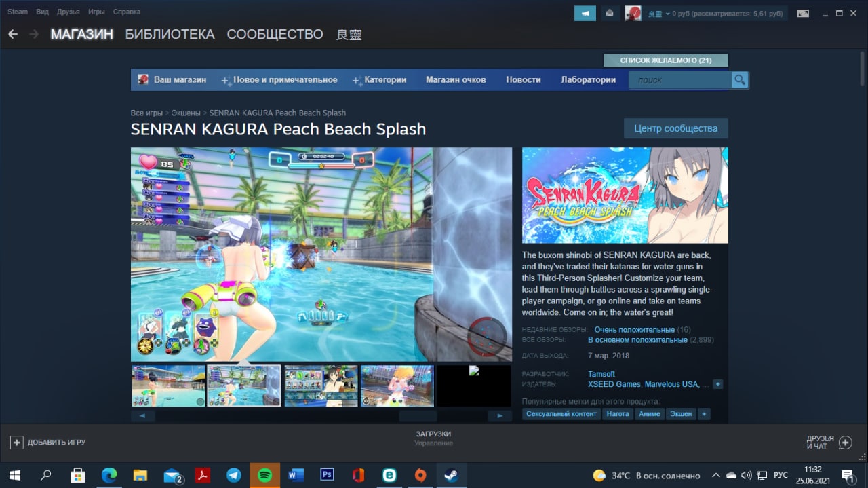
Task: Open the Вид menu
Action: pos(42,12)
